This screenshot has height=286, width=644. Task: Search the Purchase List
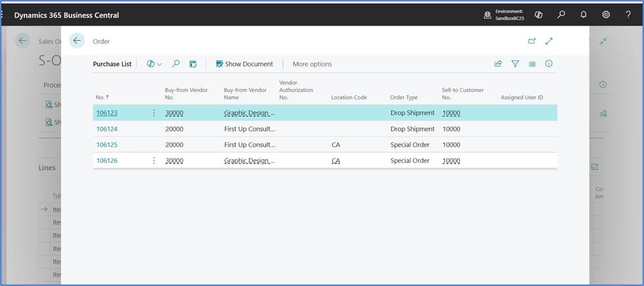point(176,64)
